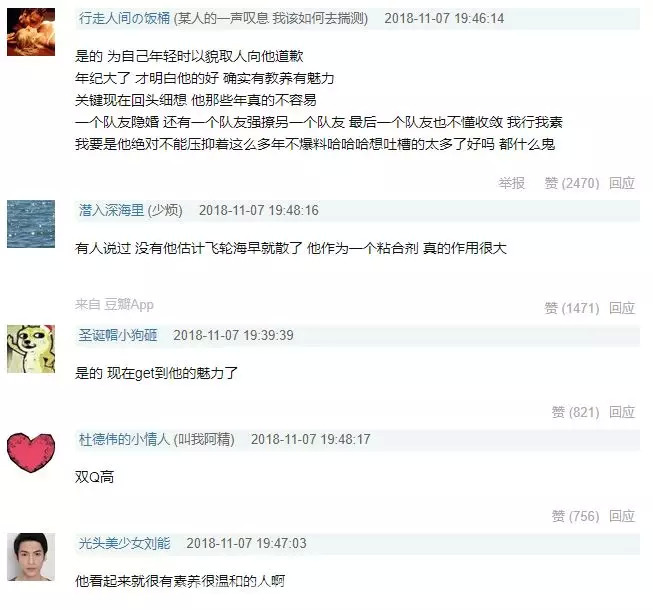Like the comment with 赞 (1471)
The height and width of the screenshot is (610, 653).
pos(572,308)
